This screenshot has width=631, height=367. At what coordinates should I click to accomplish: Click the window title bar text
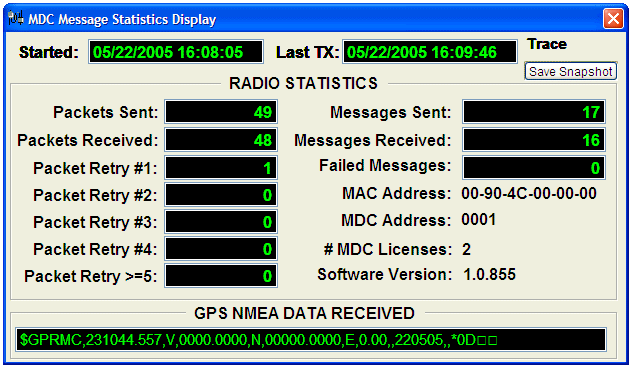coord(122,19)
